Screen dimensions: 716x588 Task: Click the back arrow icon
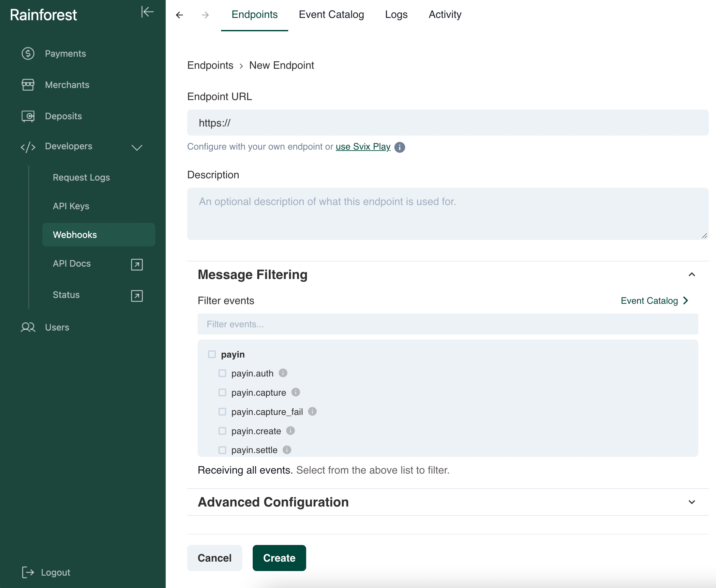(x=179, y=15)
